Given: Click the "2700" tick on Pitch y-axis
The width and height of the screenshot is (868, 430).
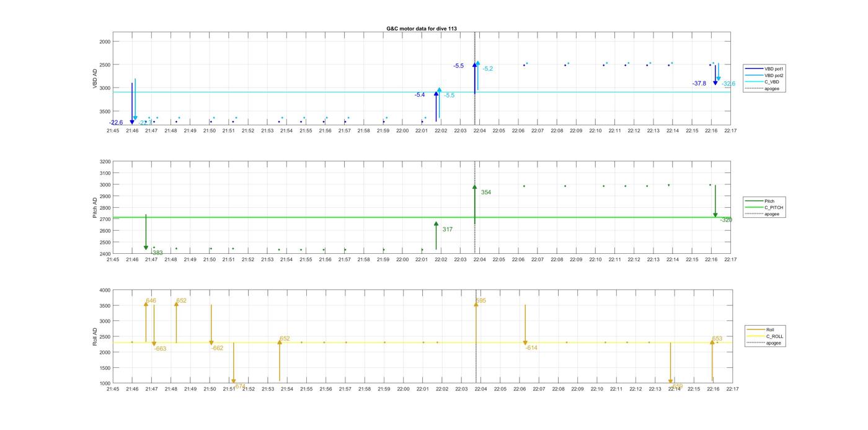Looking at the screenshot, I should (105, 219).
